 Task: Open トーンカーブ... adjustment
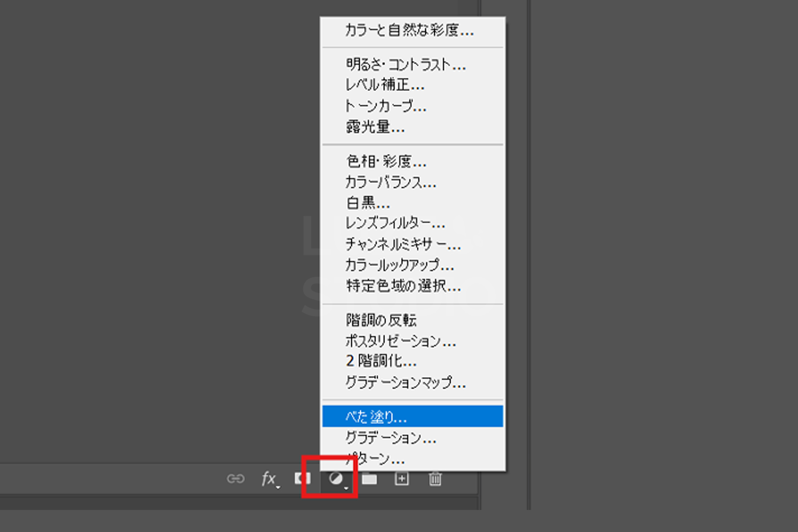point(386,106)
